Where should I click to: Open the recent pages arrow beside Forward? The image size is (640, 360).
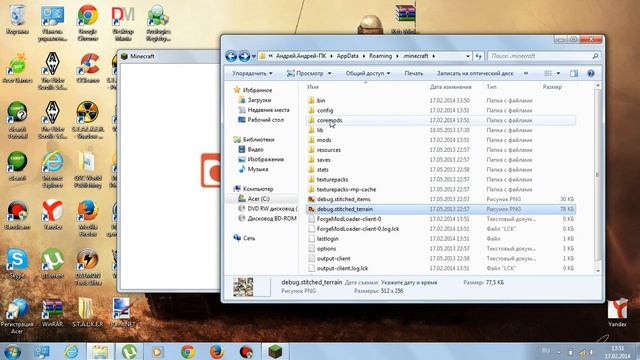click(x=253, y=56)
